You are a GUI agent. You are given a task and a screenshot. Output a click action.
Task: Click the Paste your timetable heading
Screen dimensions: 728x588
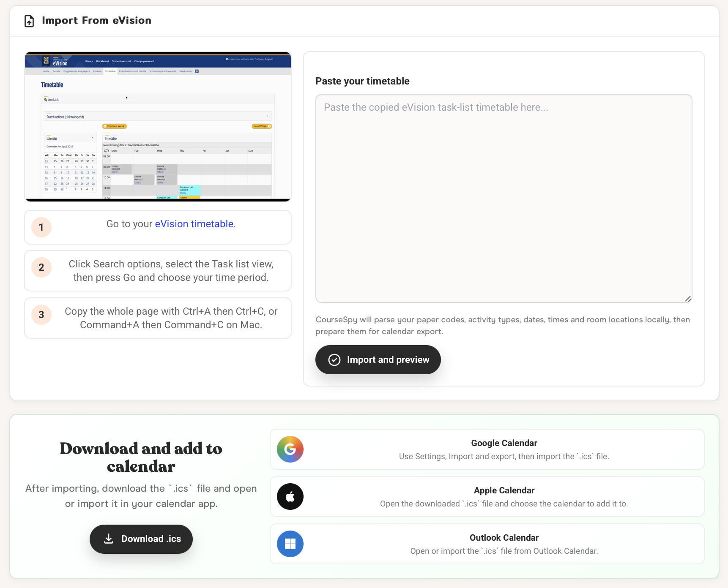click(x=362, y=81)
